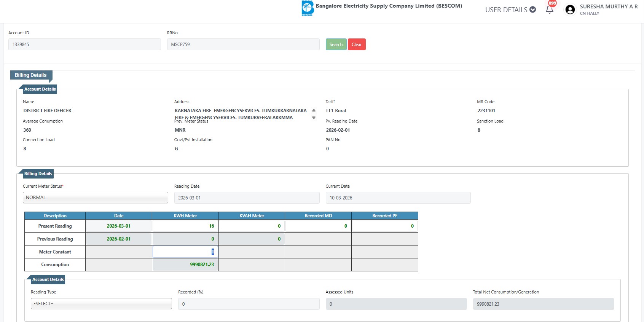Click the Recorded (%) input field
Image resolution: width=644 pixels, height=322 pixels.
tap(249, 304)
